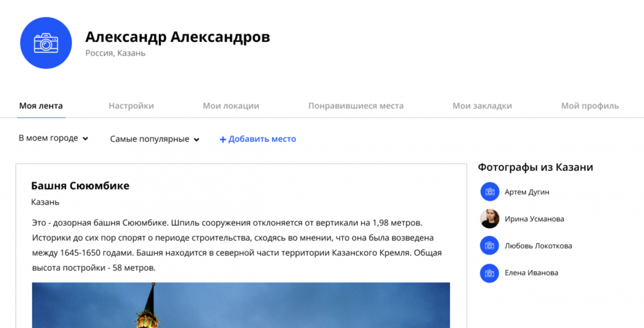Click Alexander Alexandrov's large camera profile avatar
The width and height of the screenshot is (644, 328).
click(x=46, y=43)
